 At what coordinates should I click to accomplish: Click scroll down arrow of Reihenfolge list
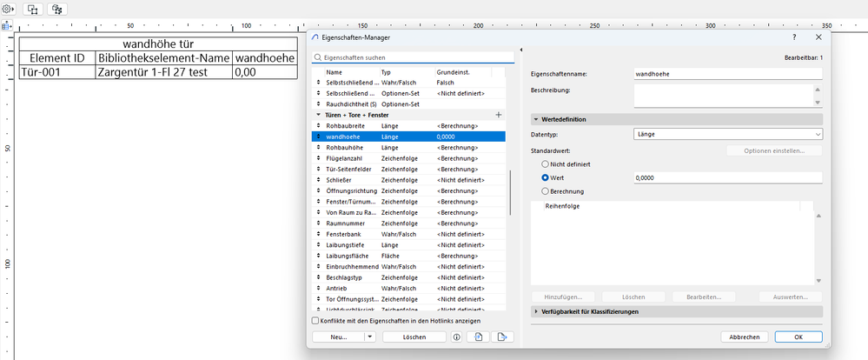[818, 281]
